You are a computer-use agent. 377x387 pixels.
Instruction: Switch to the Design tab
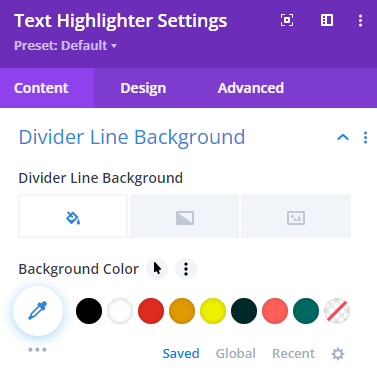point(143,88)
